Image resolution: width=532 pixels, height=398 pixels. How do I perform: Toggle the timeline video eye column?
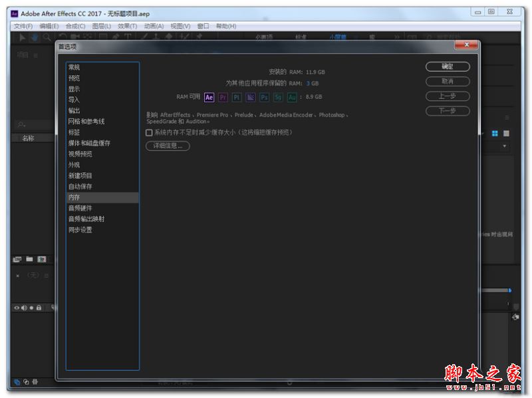tap(16, 308)
